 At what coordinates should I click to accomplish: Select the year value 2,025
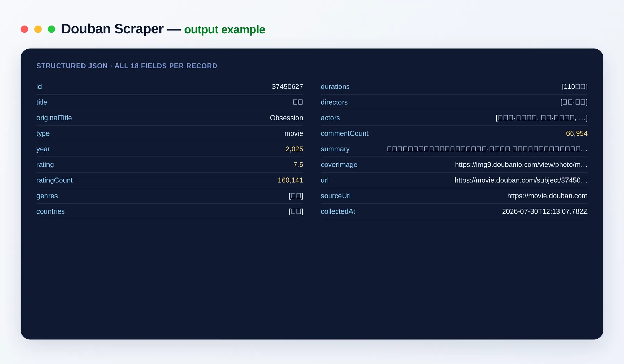294,149
